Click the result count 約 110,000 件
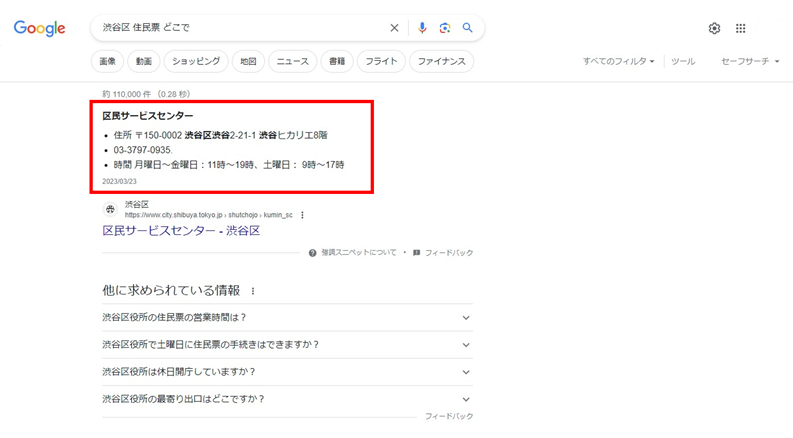 (146, 94)
